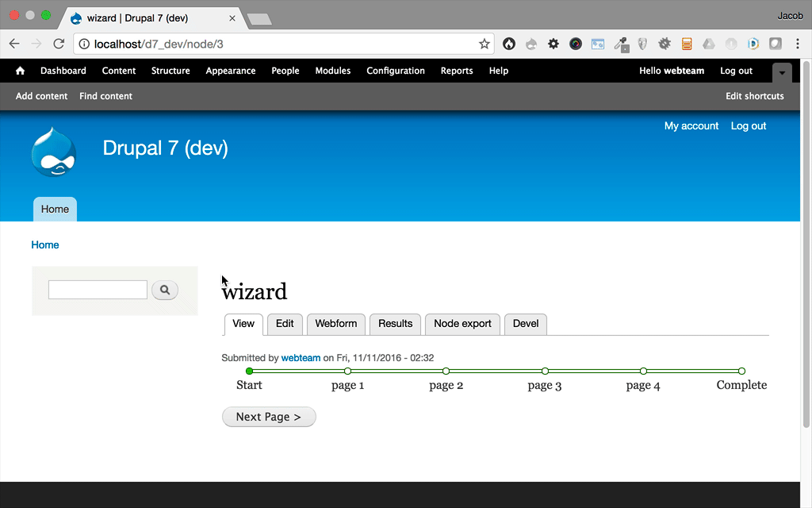Open the Reports admin menu

[457, 71]
